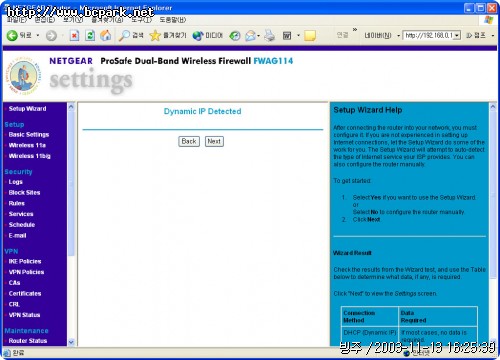Open E-mail link in sidebar
Image resolution: width=500 pixels, height=360 pixels.
tap(17, 236)
